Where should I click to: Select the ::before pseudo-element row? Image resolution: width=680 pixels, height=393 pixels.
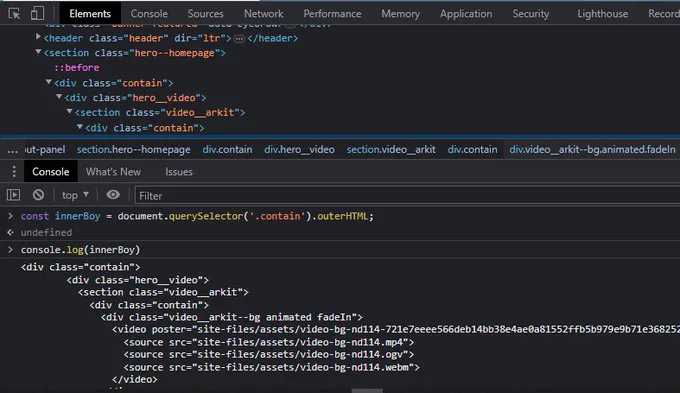click(x=77, y=68)
